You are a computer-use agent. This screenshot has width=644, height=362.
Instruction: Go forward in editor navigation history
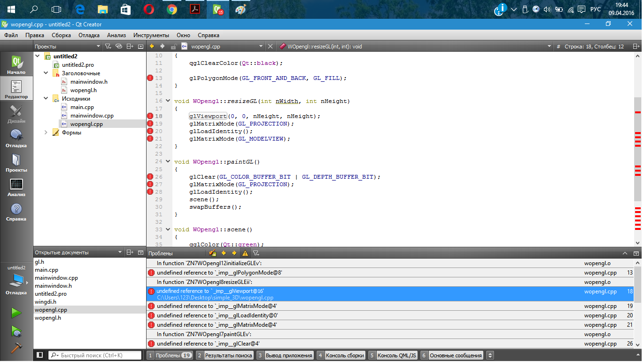coord(162,47)
